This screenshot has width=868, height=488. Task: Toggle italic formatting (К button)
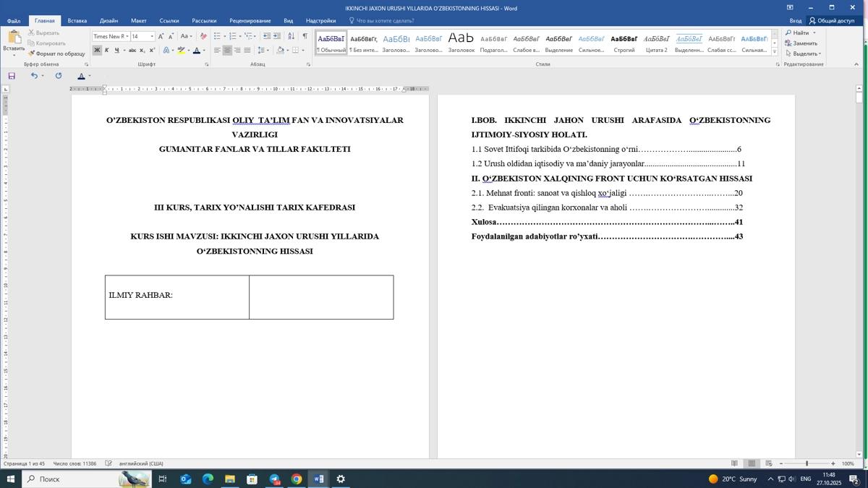(106, 51)
